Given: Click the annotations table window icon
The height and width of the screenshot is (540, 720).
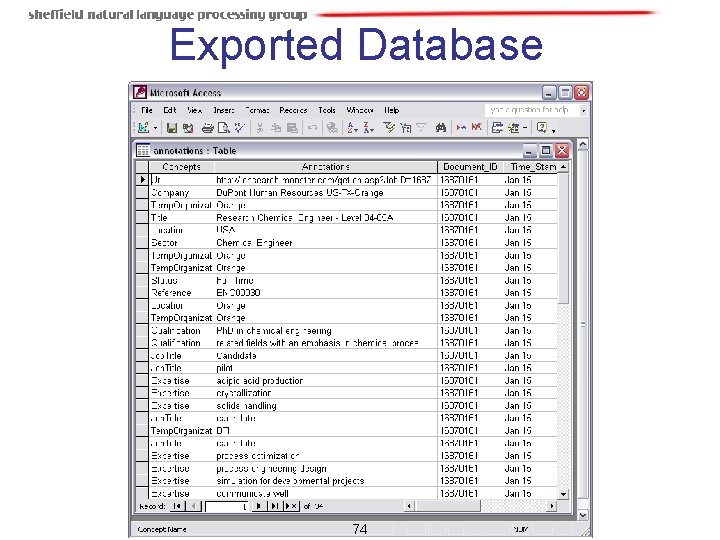Looking at the screenshot, I should pos(143,151).
